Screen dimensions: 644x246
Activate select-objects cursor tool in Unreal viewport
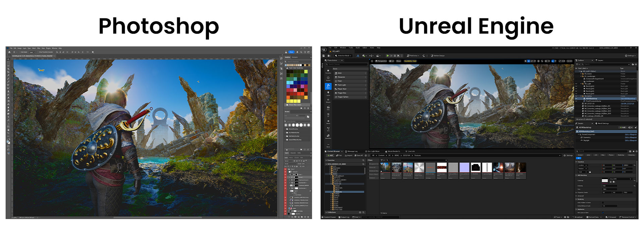point(526,61)
